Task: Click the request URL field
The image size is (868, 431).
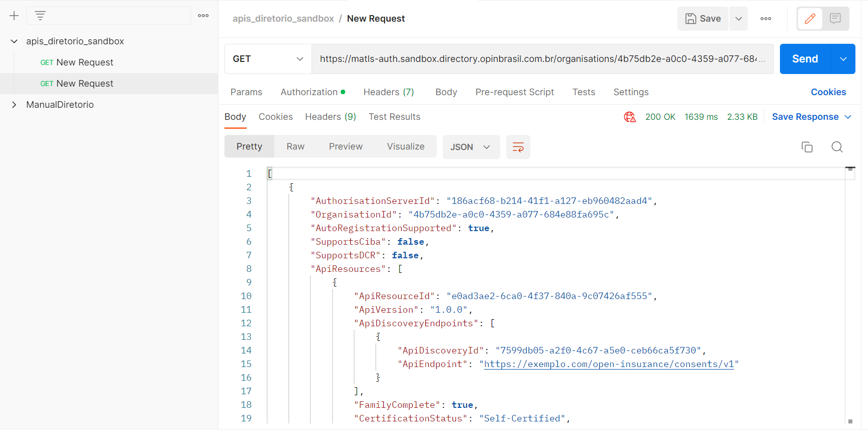Action: 542,59
